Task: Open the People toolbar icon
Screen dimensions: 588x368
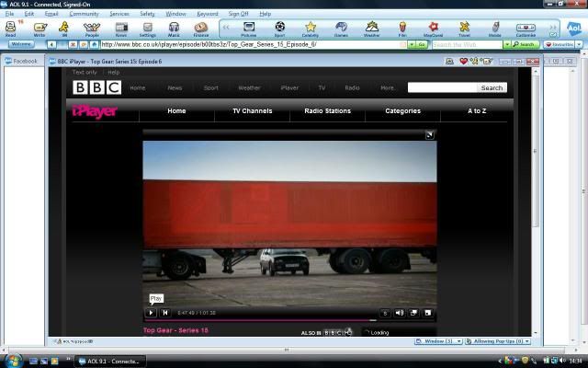Action: [x=92, y=29]
